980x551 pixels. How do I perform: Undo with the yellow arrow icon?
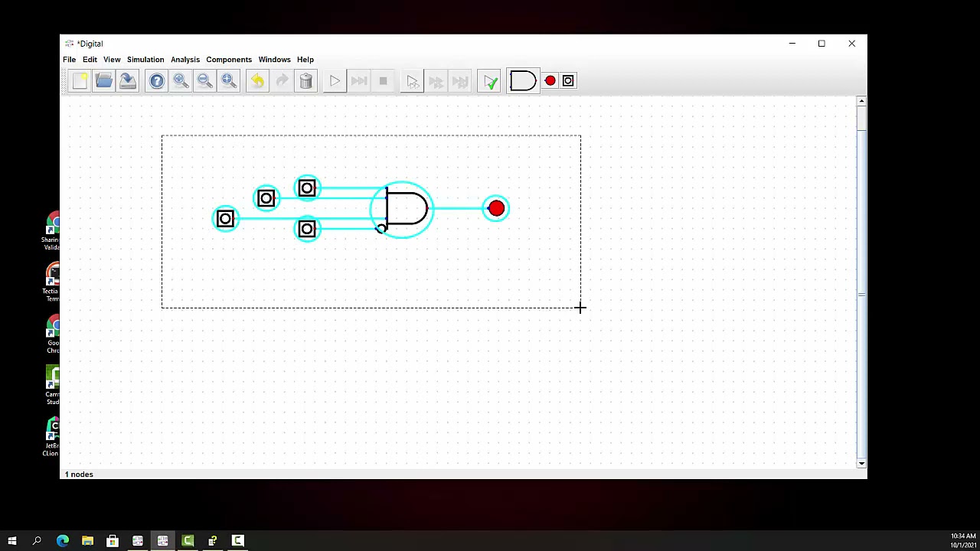(258, 81)
